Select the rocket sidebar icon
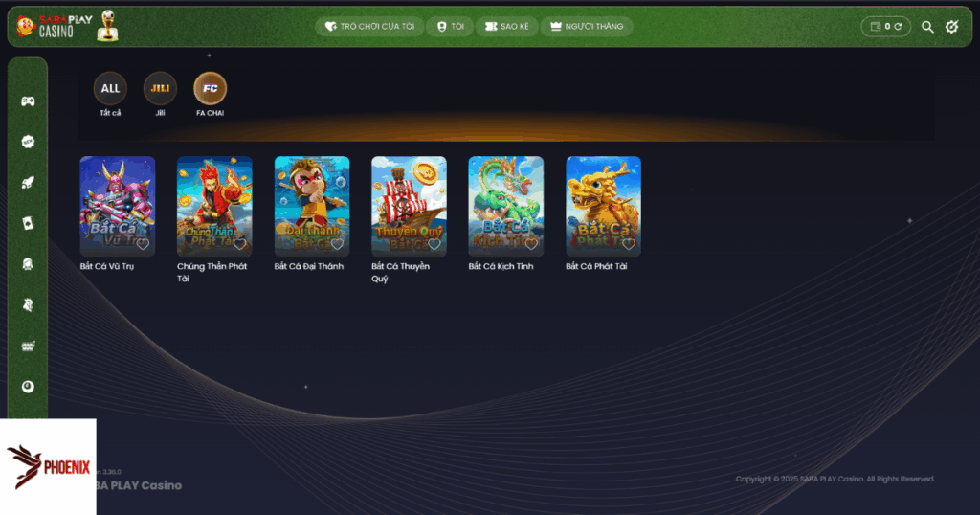This screenshot has width=980, height=515. click(x=28, y=183)
